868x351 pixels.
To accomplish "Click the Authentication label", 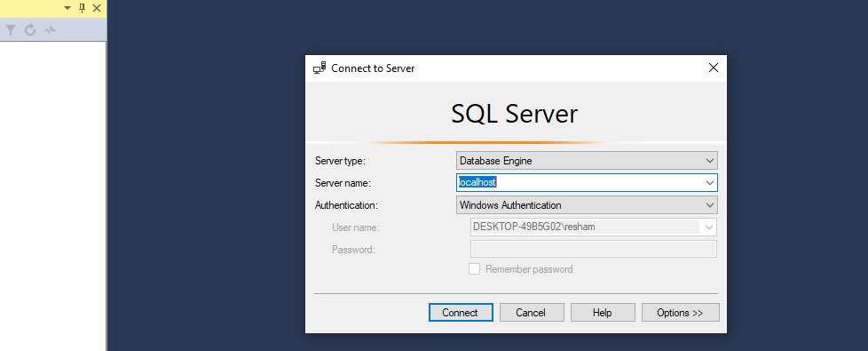I will pos(346,205).
